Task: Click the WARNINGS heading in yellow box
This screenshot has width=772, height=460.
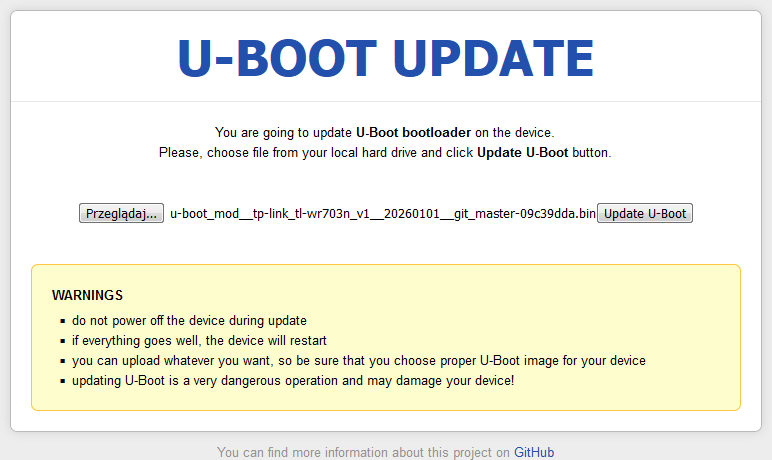Action: (x=87, y=295)
